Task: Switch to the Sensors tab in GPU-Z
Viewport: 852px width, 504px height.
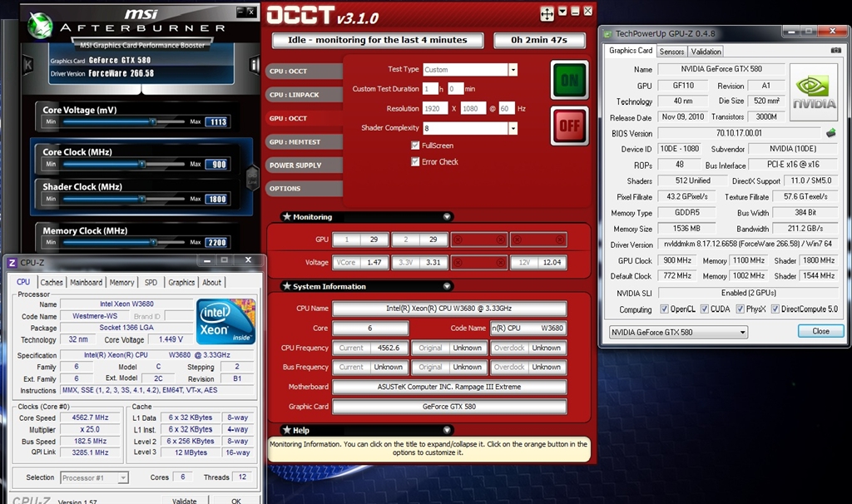Action: (671, 51)
